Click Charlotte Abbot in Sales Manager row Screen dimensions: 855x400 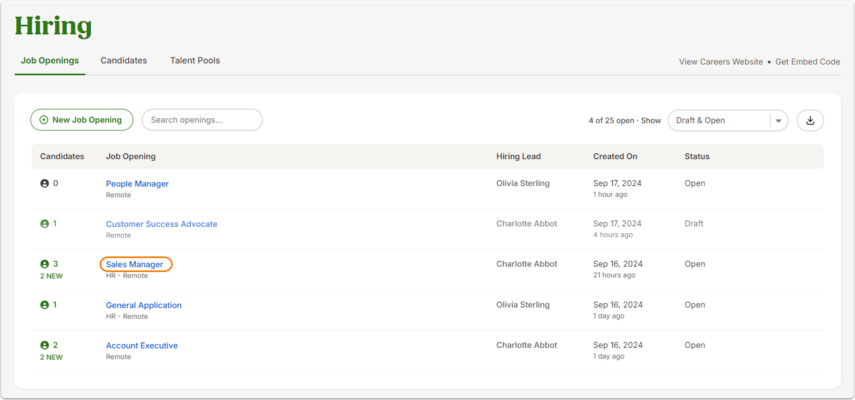click(527, 264)
